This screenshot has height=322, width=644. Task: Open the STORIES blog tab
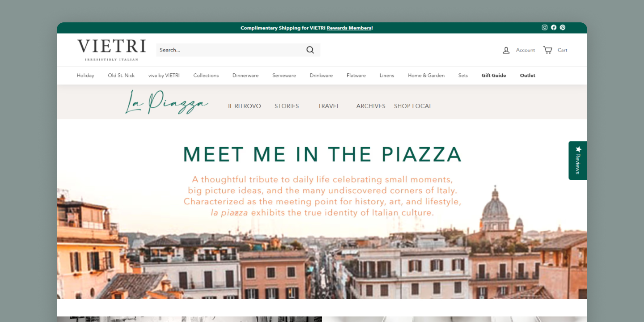point(287,106)
